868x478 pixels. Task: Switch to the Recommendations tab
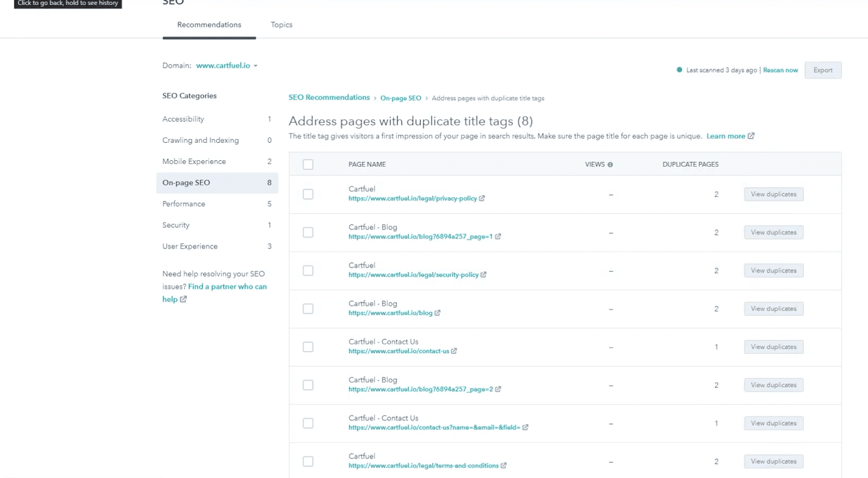tap(209, 25)
